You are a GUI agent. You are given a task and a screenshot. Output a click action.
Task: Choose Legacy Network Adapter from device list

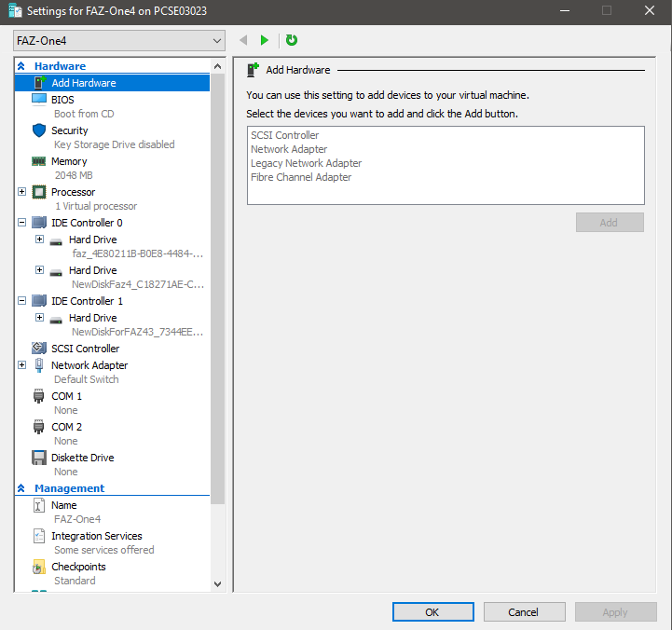[x=306, y=163]
